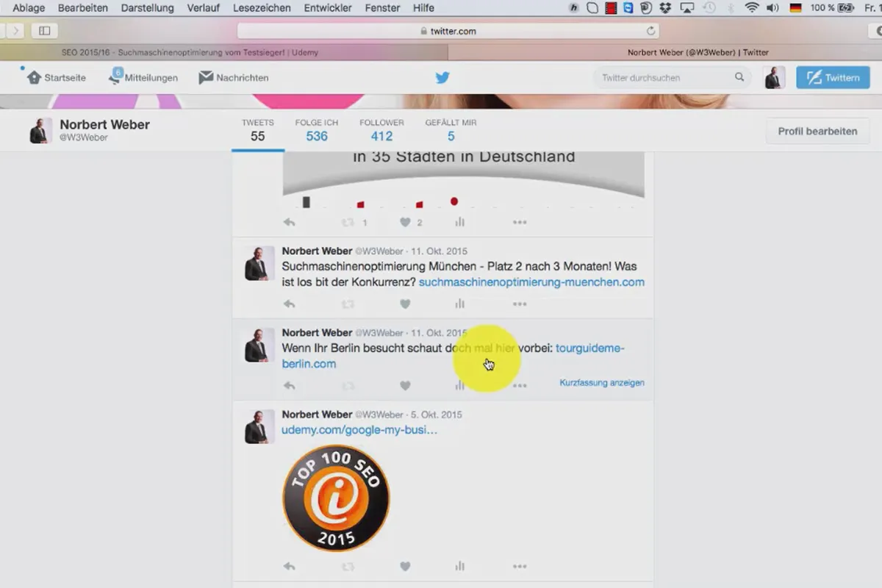882x588 pixels.
Task: Open more options on 35 Städten tweet
Action: click(x=520, y=222)
